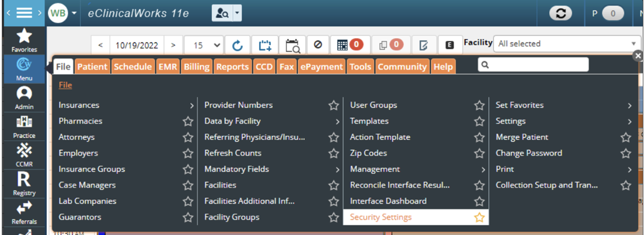Expand the Data by Facility submenu
This screenshot has height=235, width=644.
337,122
